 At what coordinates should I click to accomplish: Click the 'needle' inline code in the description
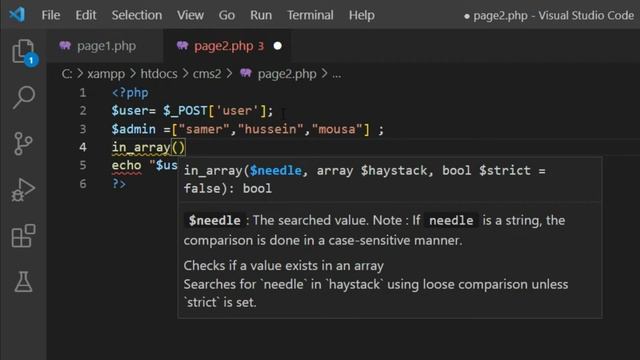(x=451, y=220)
